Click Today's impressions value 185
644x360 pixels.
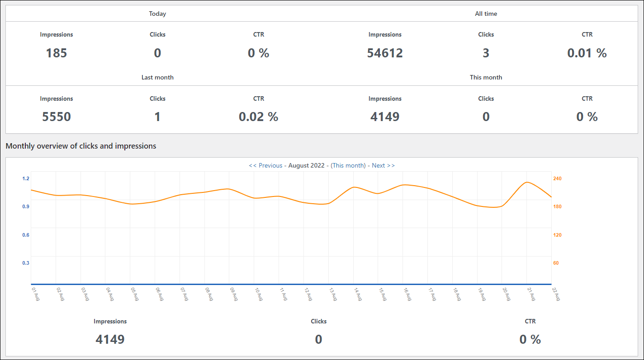click(x=57, y=53)
